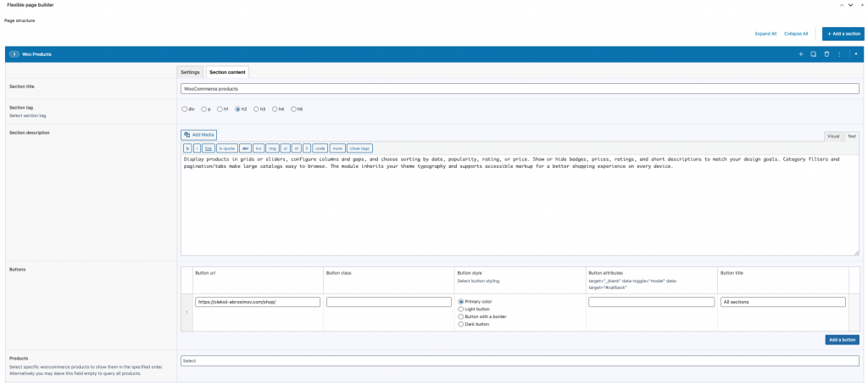Insert ordered list with ol button
This screenshot has width=868, height=385.
click(x=297, y=148)
